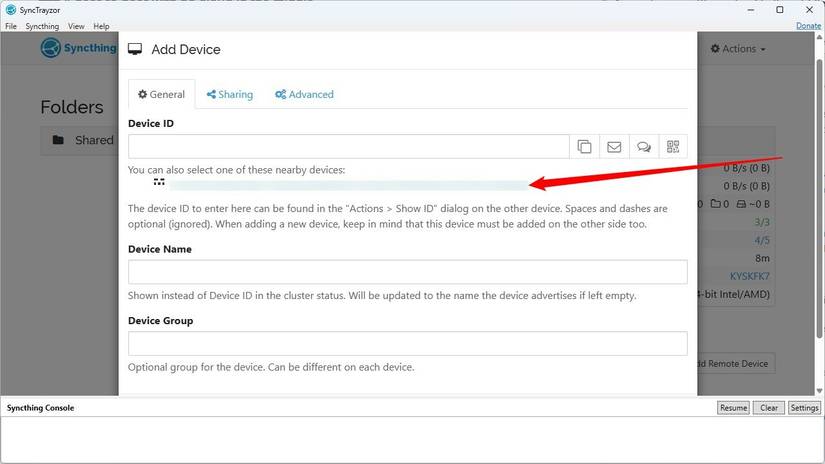Viewport: 825px width, 464px height.
Task: Follow the Donate link
Action: click(808, 26)
